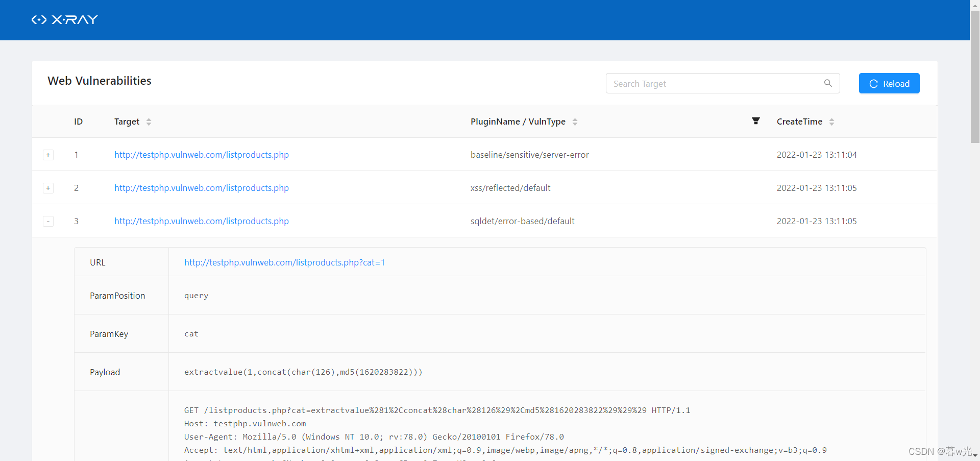980x461 pixels.
Task: Sort by Target column arrows
Action: [x=149, y=122]
